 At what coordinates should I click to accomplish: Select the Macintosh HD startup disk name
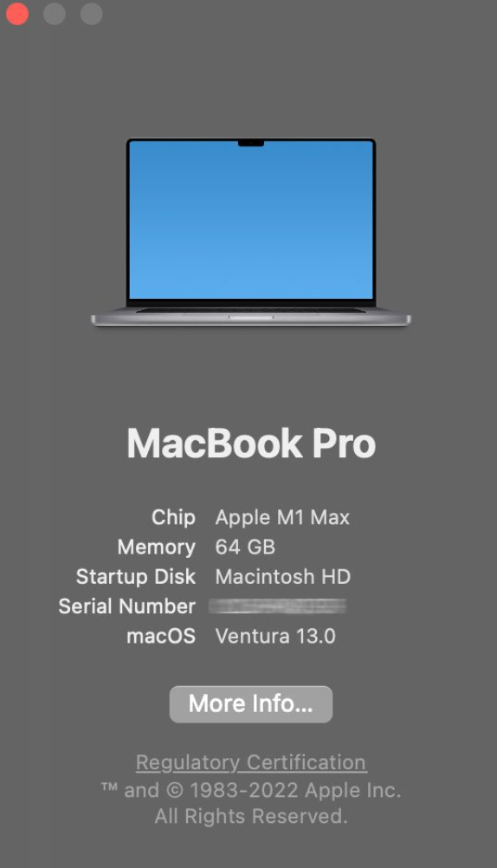[283, 577]
